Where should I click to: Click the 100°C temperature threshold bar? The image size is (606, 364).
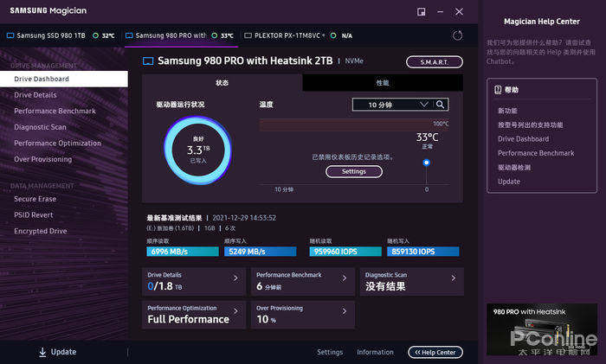[354, 125]
